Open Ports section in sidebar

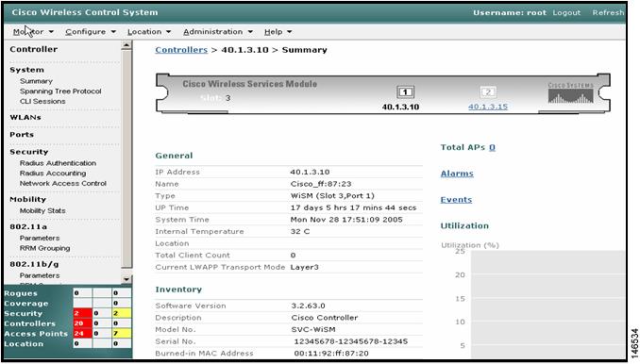point(22,135)
